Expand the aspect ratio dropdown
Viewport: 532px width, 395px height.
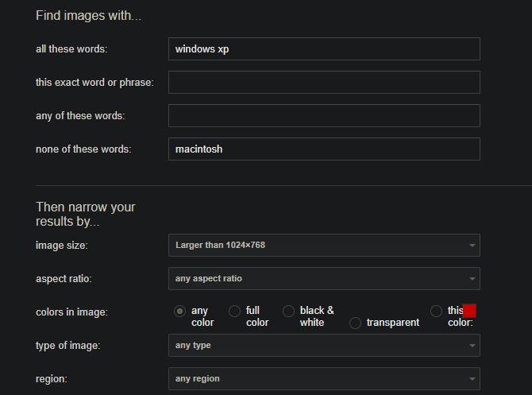pos(323,278)
